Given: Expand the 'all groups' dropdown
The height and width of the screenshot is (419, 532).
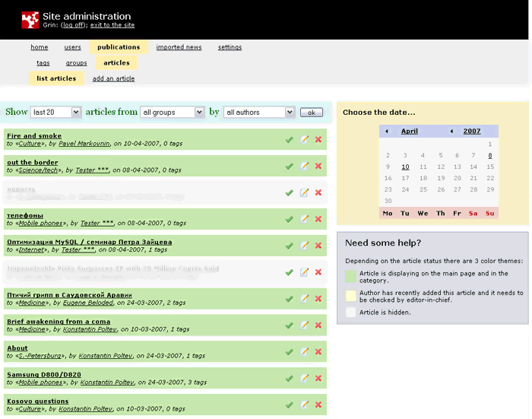Looking at the screenshot, I should 172,113.
